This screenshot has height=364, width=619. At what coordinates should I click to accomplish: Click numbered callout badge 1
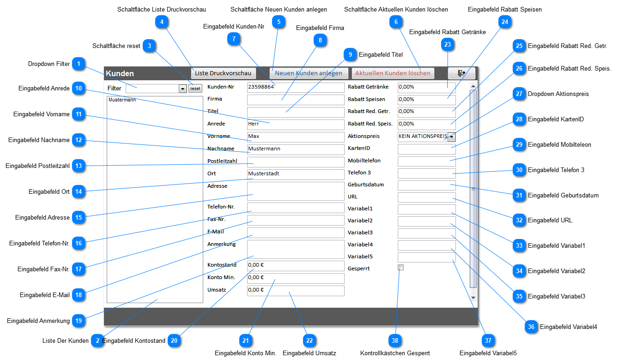pos(79,64)
